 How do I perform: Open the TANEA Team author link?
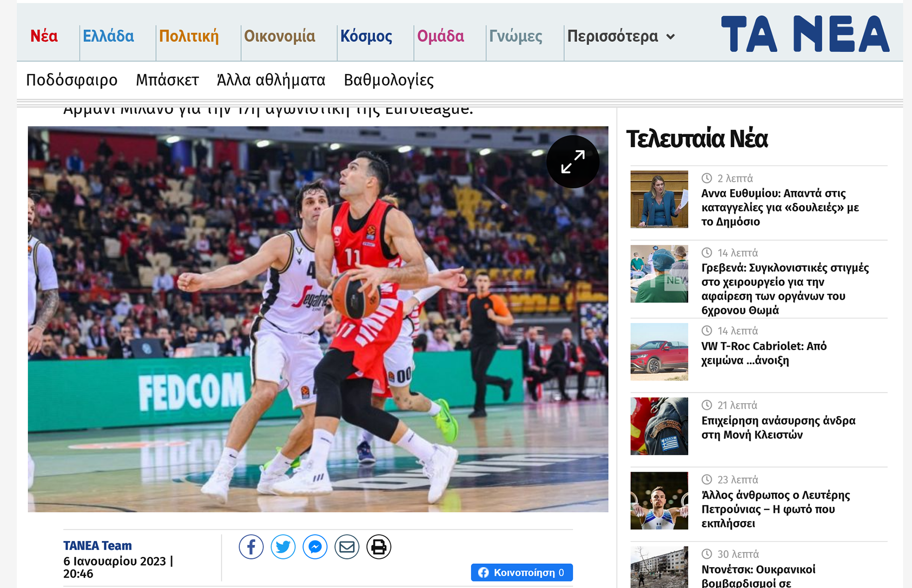pos(97,546)
